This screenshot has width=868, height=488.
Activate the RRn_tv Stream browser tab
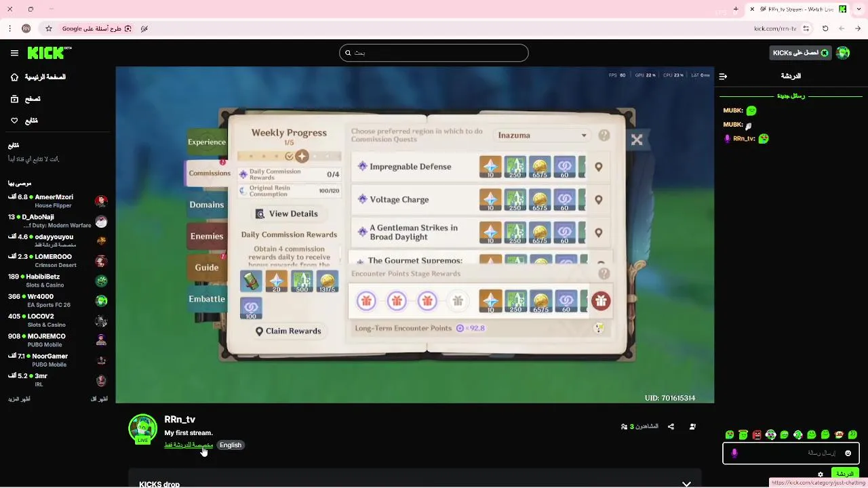click(x=797, y=9)
